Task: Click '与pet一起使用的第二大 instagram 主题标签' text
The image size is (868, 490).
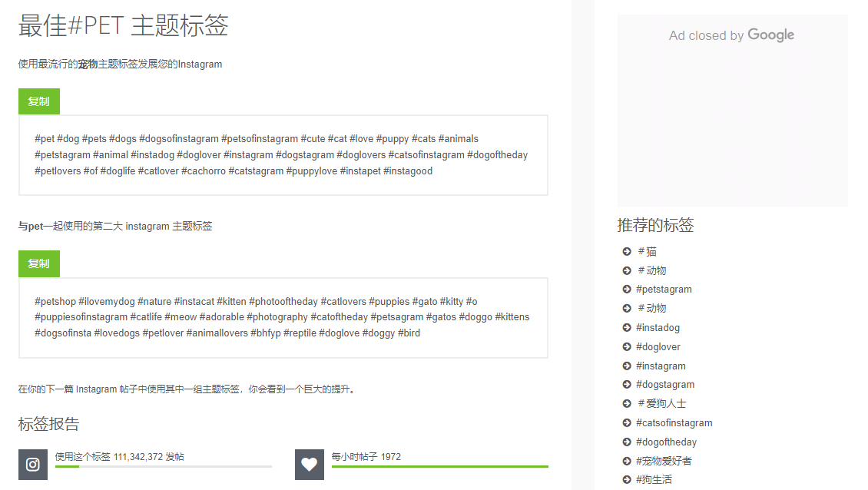Action: (x=115, y=226)
